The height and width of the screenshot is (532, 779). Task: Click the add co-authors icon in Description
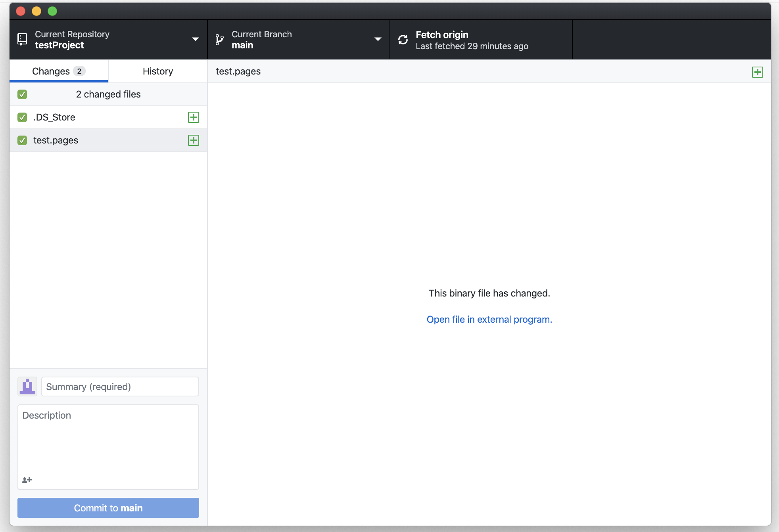click(27, 480)
